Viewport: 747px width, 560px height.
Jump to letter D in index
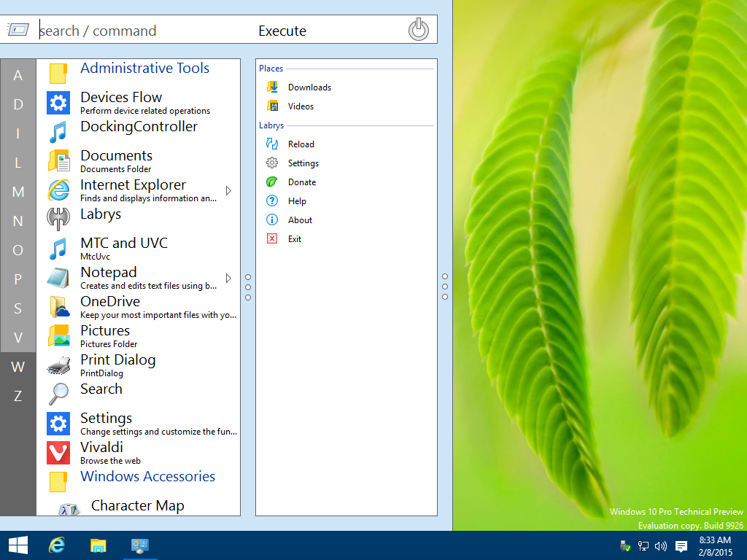tap(18, 104)
